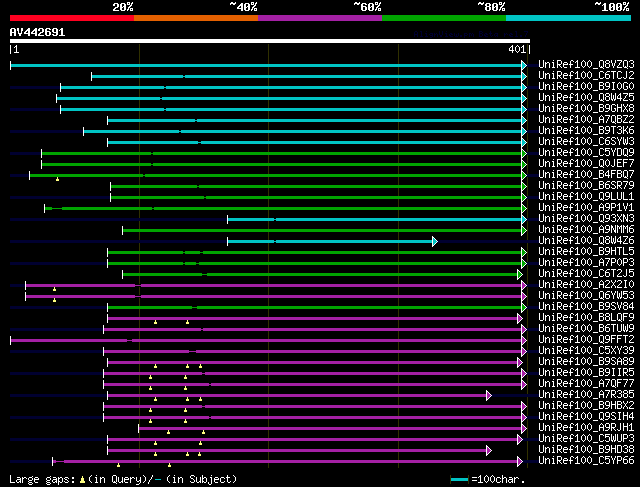
Task: Click the green ~80% identity legend segment
Action: click(444, 18)
